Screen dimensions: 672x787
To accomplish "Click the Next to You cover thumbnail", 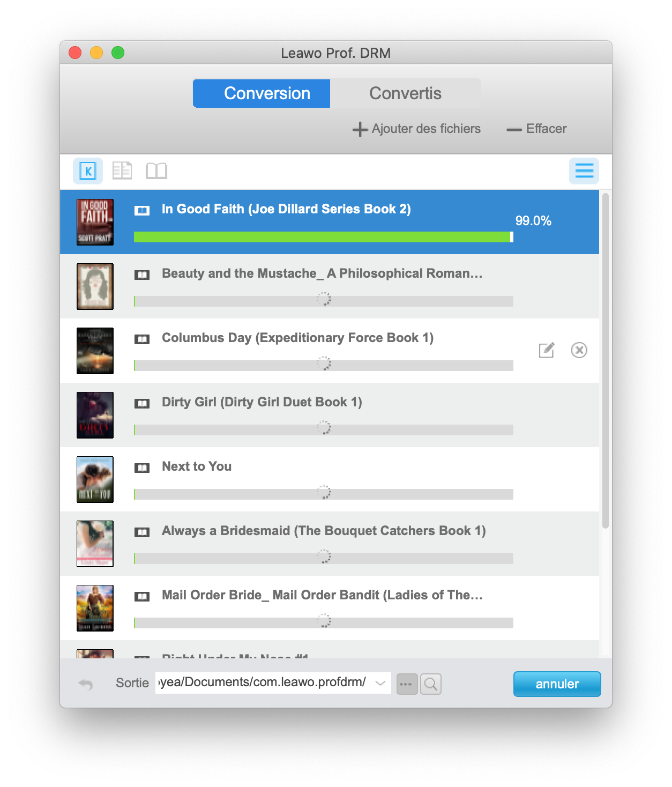I will (x=95, y=479).
